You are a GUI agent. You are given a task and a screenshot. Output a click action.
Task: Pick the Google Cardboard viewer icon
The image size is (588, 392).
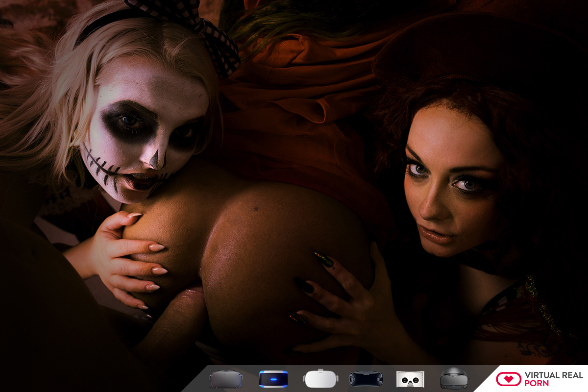pos(410,379)
